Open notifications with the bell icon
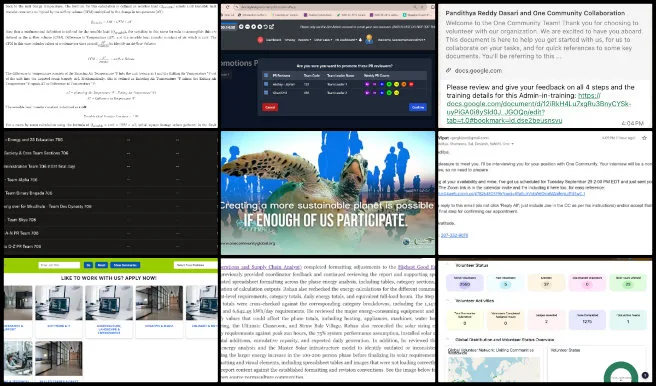Viewport: 656px width, 386px height. [360, 40]
